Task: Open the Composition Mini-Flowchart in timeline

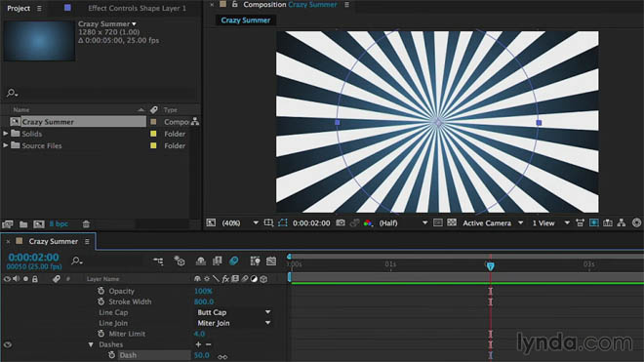Action: 158,261
